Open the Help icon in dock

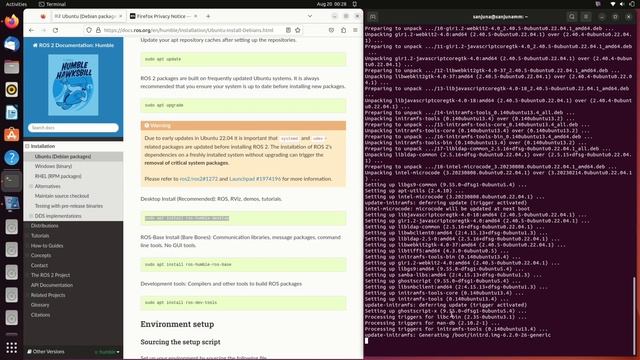coord(11,158)
